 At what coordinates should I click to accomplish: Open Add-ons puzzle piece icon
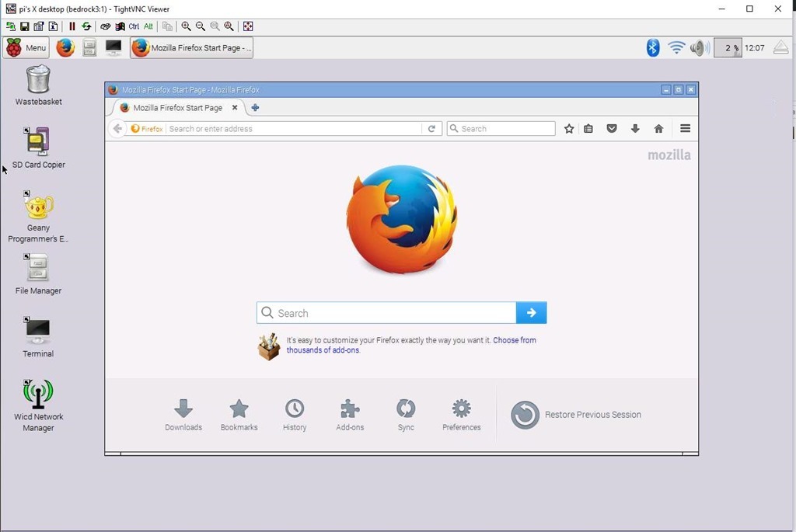click(350, 414)
